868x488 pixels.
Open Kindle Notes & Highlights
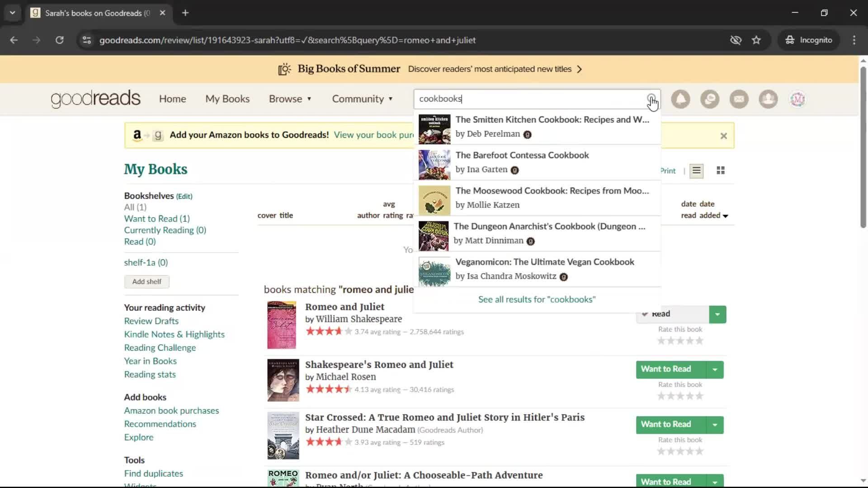174,334
